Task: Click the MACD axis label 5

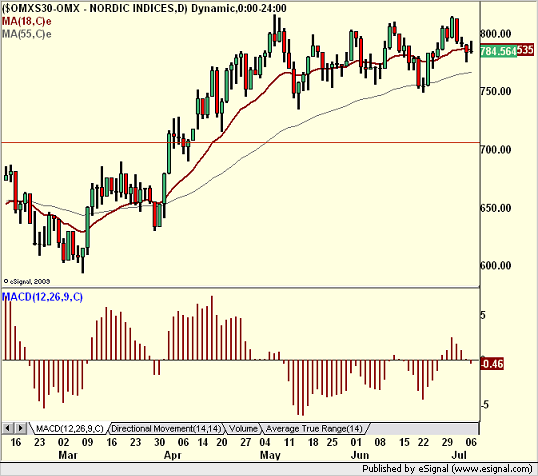Action: pos(483,315)
